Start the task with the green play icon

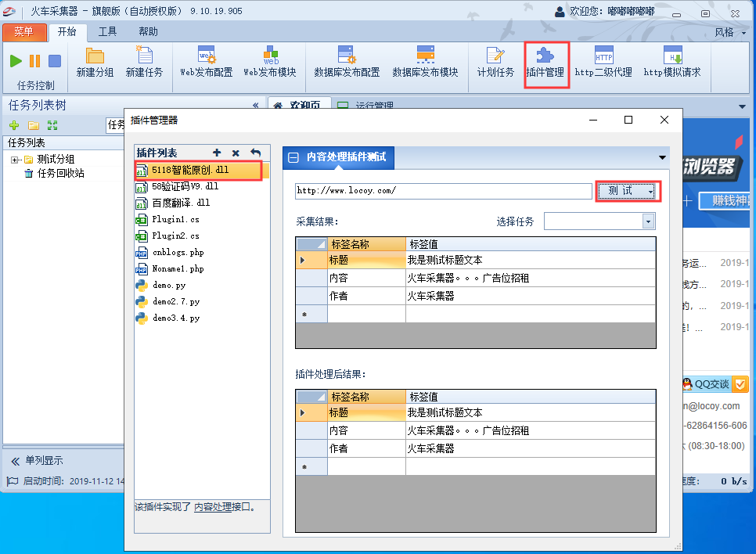[16, 61]
